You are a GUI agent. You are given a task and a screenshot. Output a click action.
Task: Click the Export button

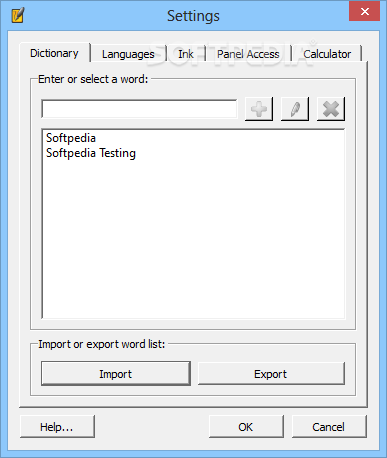(x=271, y=374)
